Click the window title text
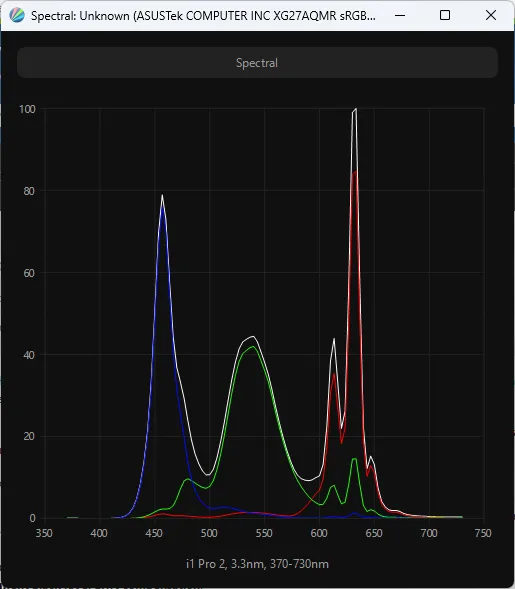This screenshot has width=515, height=589. [203, 16]
